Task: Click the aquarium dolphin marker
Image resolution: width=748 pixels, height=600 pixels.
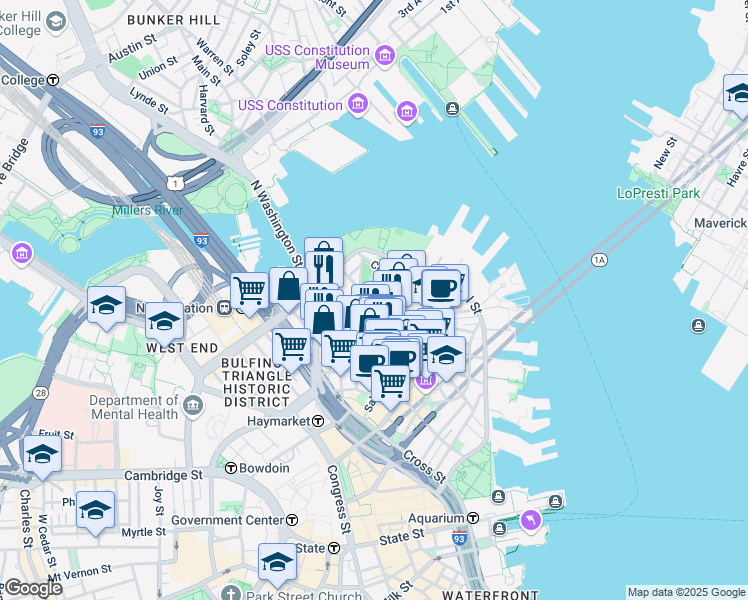Action: pyautogui.click(x=530, y=520)
